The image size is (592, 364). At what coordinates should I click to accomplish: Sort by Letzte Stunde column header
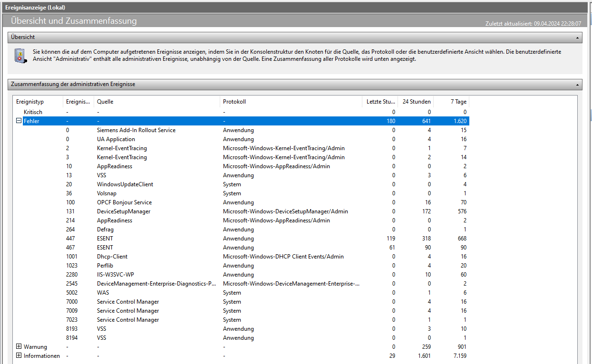pyautogui.click(x=379, y=102)
